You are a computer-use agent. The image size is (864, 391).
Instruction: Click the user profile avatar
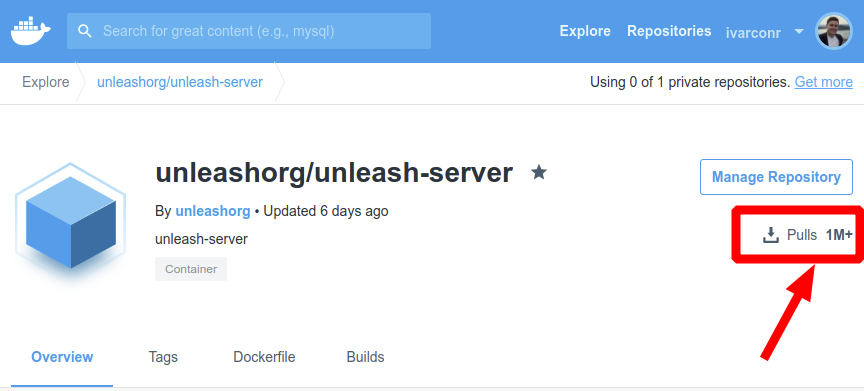(x=834, y=31)
